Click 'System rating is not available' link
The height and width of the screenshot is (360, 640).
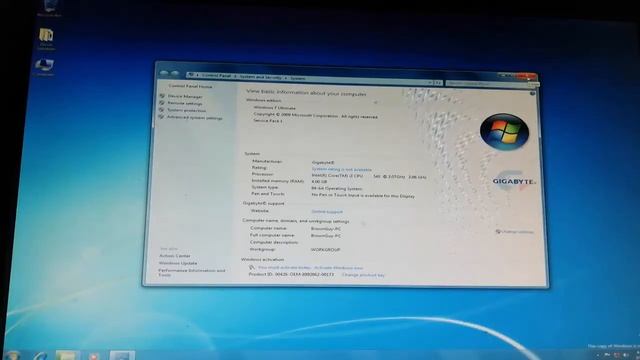pyautogui.click(x=342, y=169)
